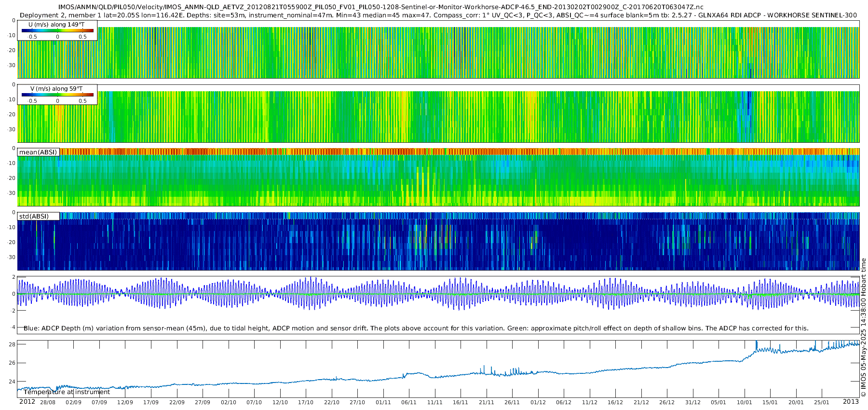Click the 2012 year label
This screenshot has width=868, height=410.
27,402
